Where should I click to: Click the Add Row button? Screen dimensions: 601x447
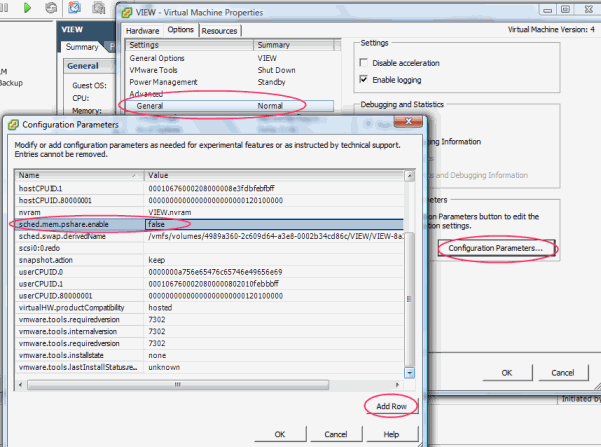pyautogui.click(x=385, y=408)
